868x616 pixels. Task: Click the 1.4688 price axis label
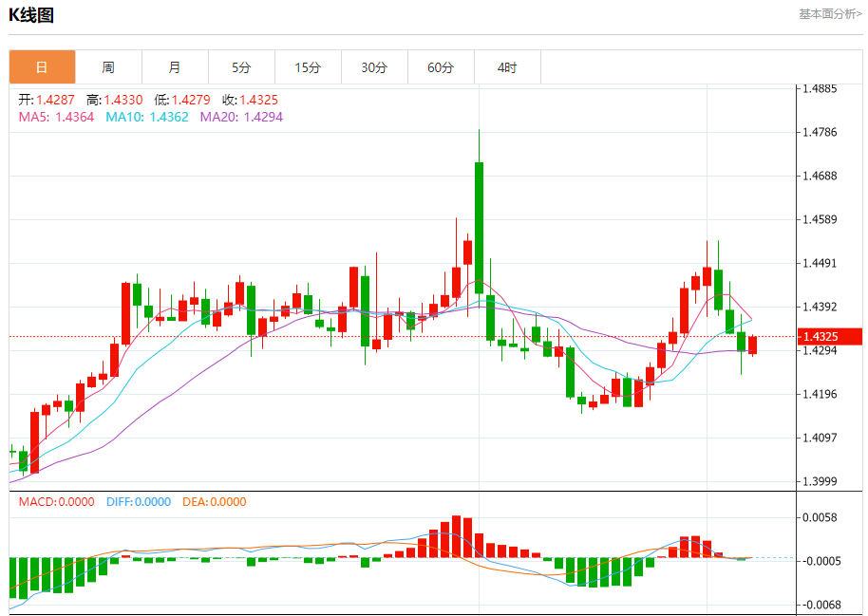tap(820, 176)
